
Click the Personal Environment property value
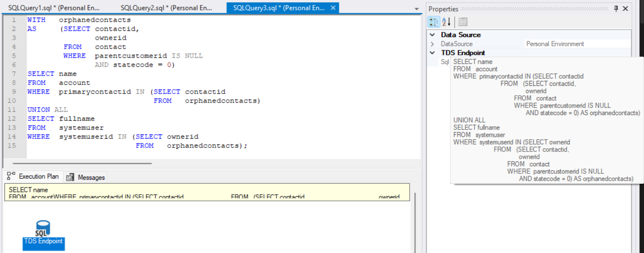(x=555, y=44)
